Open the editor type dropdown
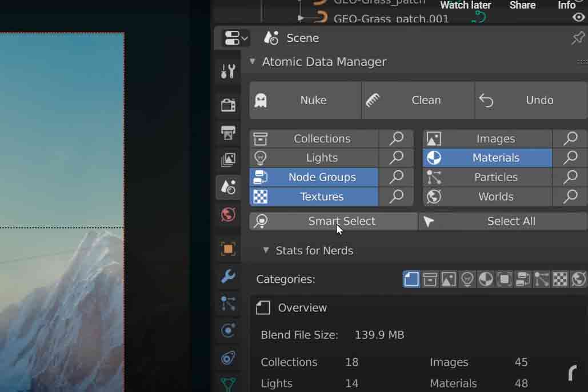Viewport: 588px width, 392px height. pyautogui.click(x=236, y=38)
